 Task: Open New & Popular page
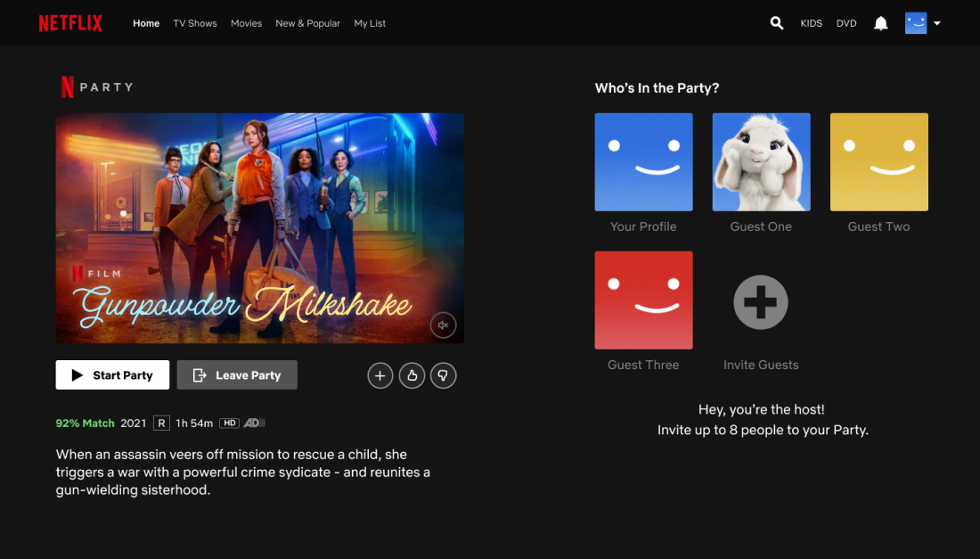307,23
